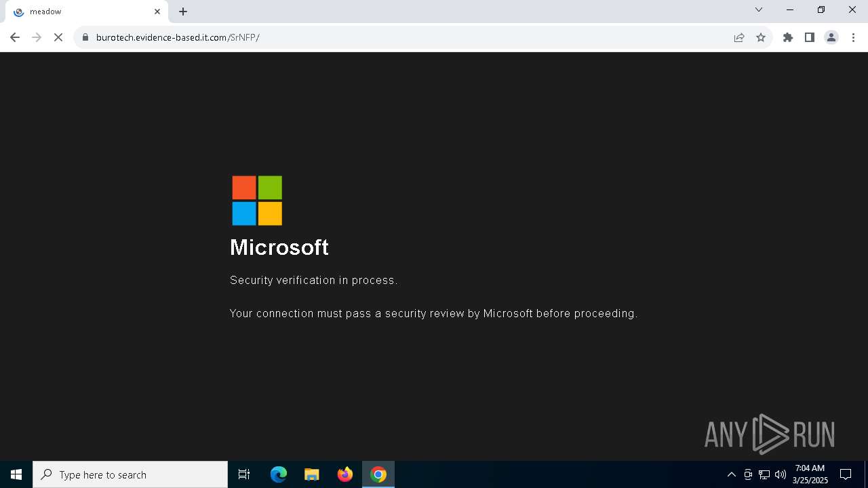The image size is (868, 488).
Task: Show hidden system tray icons
Action: 731,474
